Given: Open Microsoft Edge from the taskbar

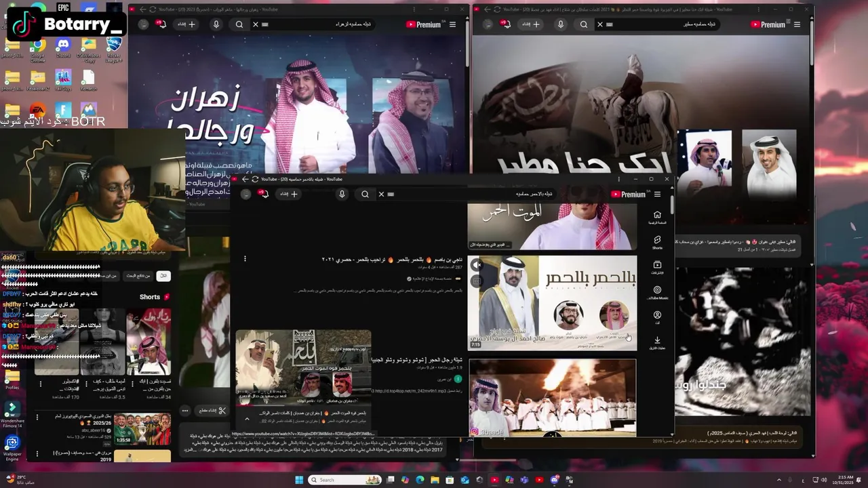Looking at the screenshot, I should [x=420, y=480].
